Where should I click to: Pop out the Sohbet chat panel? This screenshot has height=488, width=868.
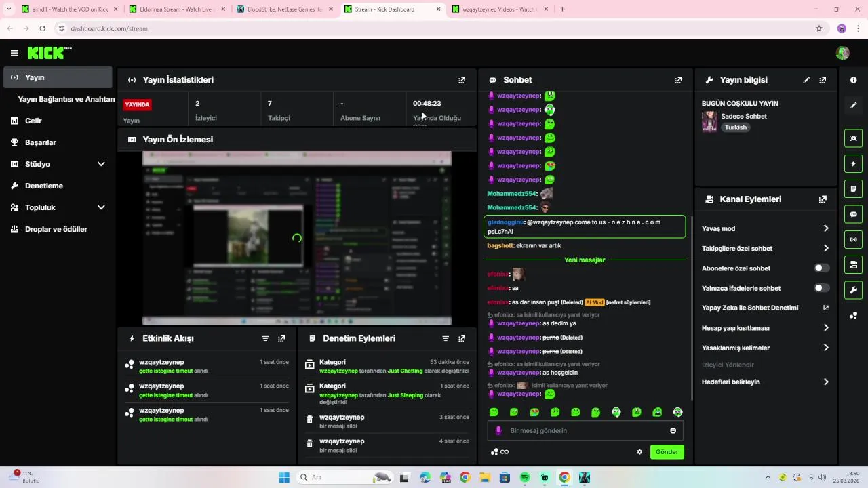(678, 80)
